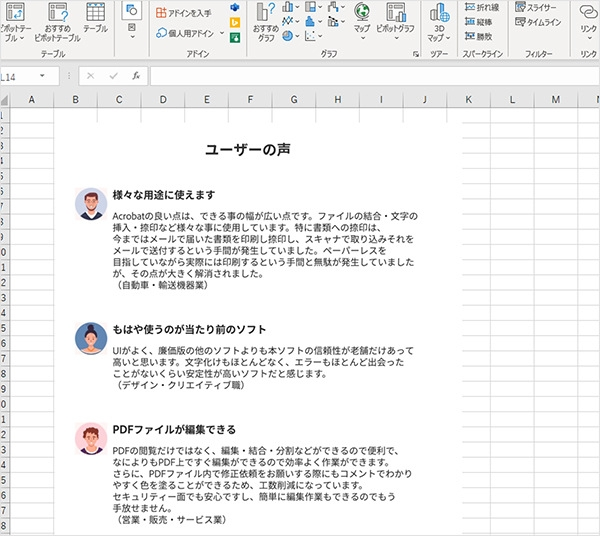This screenshot has height=536, width=600.
Task: Click the woman with hair bun avatar
Action: click(91, 338)
